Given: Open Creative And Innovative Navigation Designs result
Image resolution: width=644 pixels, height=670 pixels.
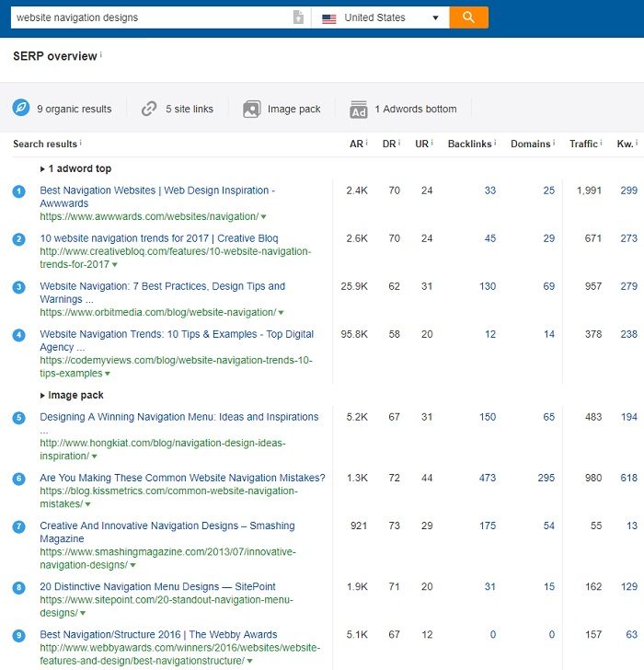Looking at the screenshot, I should pyautogui.click(x=167, y=532).
